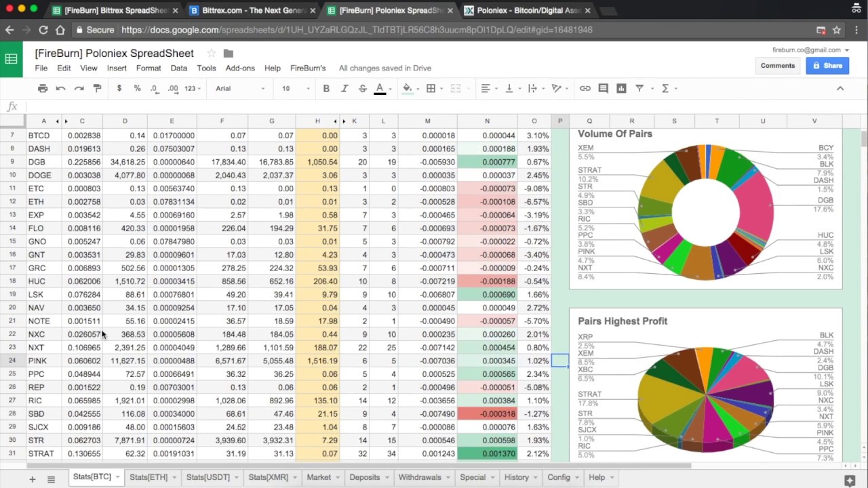Toggle strikethrough formatting
Screen dimensions: 868x488
tap(362, 88)
